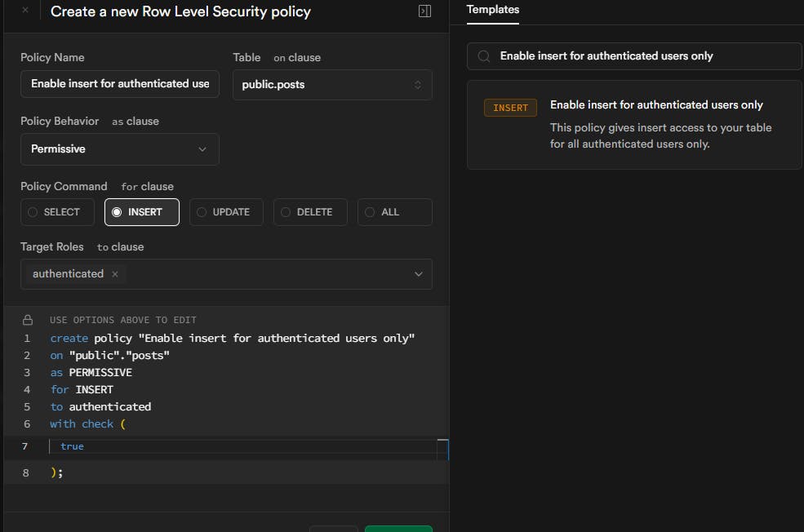Image resolution: width=804 pixels, height=532 pixels.
Task: Close the policy creation panel with X
Action: 25,10
